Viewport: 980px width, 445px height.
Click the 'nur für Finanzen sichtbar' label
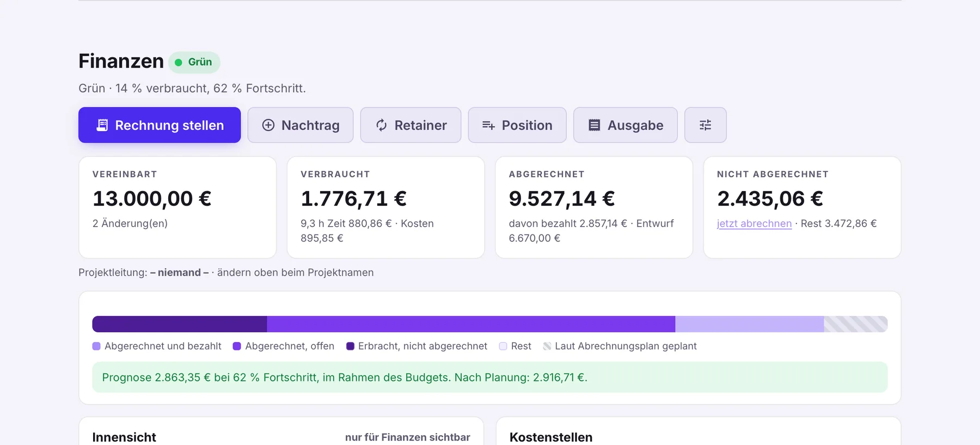[408, 437]
